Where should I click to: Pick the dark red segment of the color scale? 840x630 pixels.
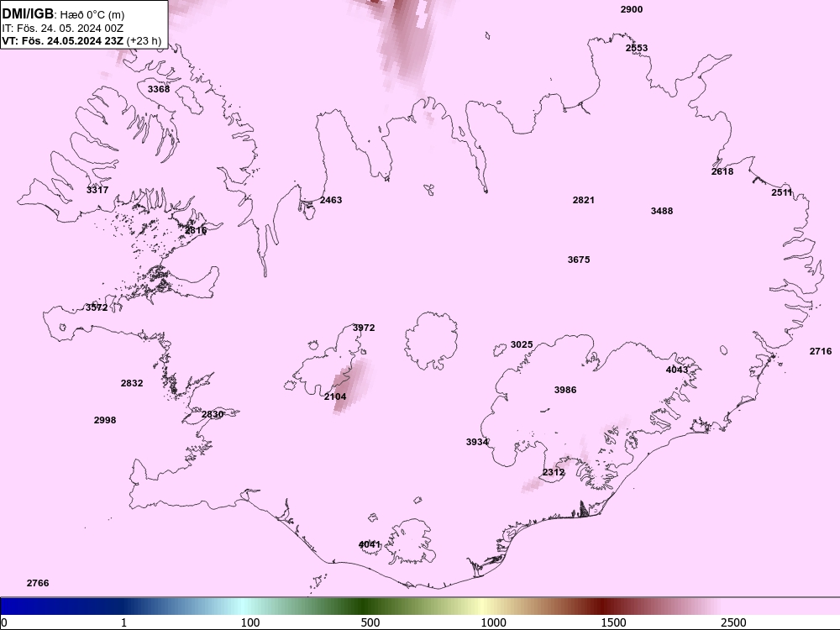click(x=602, y=606)
